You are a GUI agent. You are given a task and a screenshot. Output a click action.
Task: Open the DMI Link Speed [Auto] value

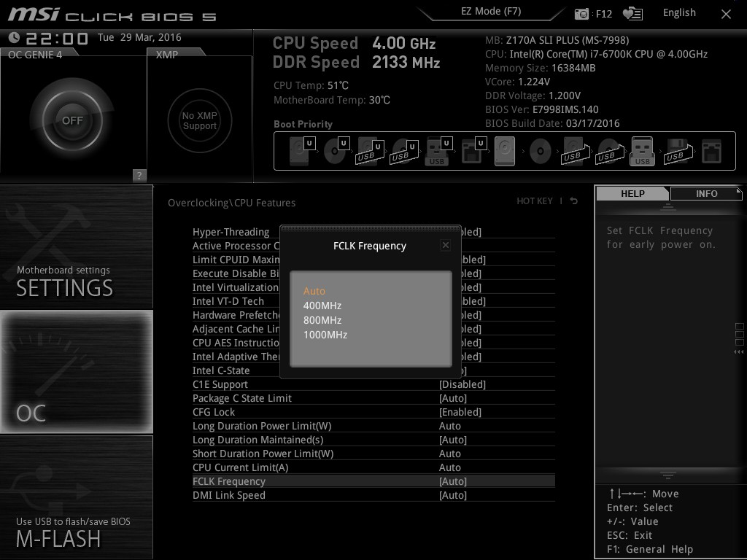pos(453,495)
